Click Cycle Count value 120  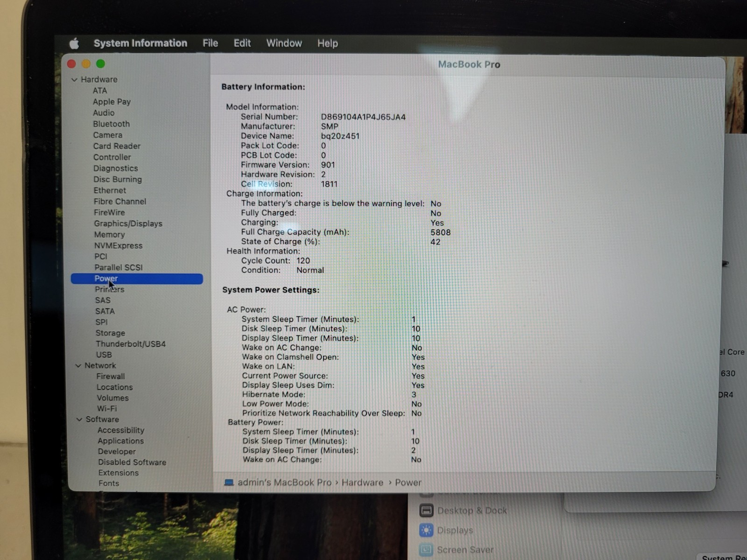pyautogui.click(x=303, y=261)
